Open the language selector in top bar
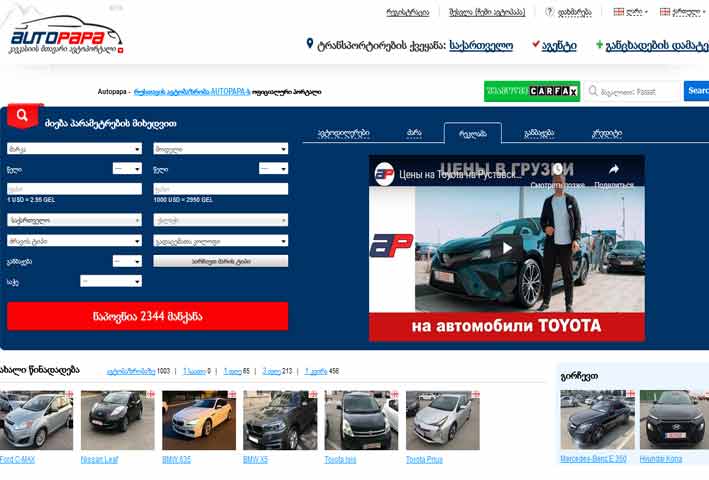The width and height of the screenshot is (709, 480). tap(683, 12)
